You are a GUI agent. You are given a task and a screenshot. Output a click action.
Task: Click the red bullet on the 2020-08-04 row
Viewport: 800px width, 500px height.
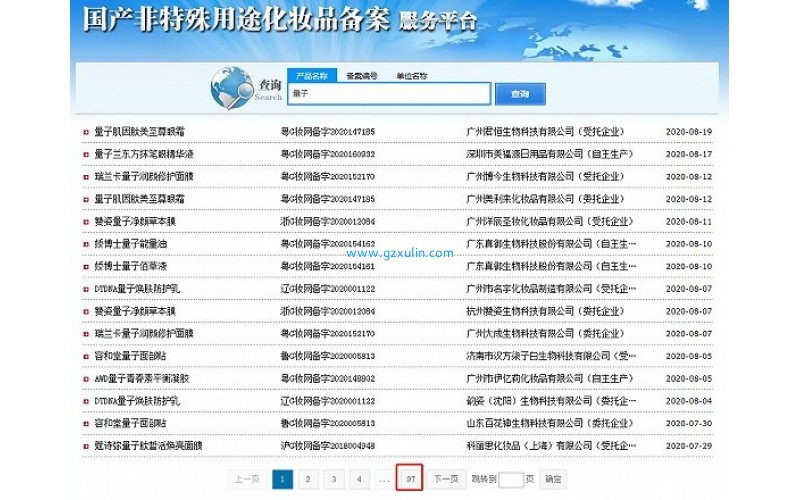click(86, 402)
